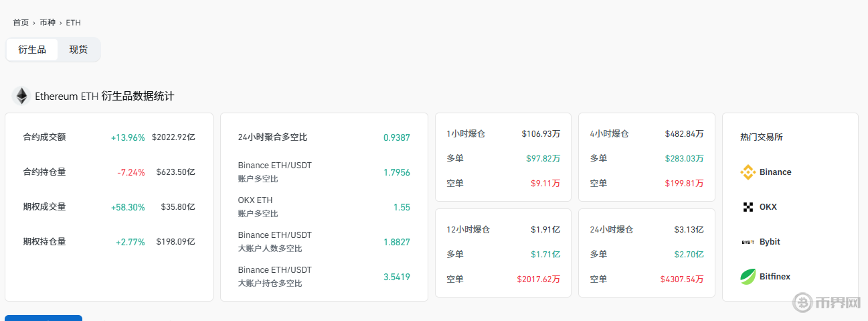Click the ETH breadcrumb item
The width and height of the screenshot is (868, 321).
[73, 23]
